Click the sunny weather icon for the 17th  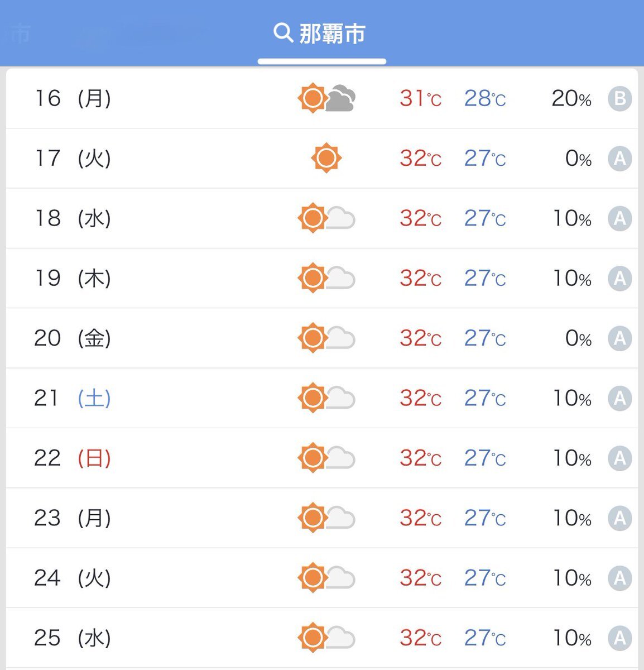326,158
